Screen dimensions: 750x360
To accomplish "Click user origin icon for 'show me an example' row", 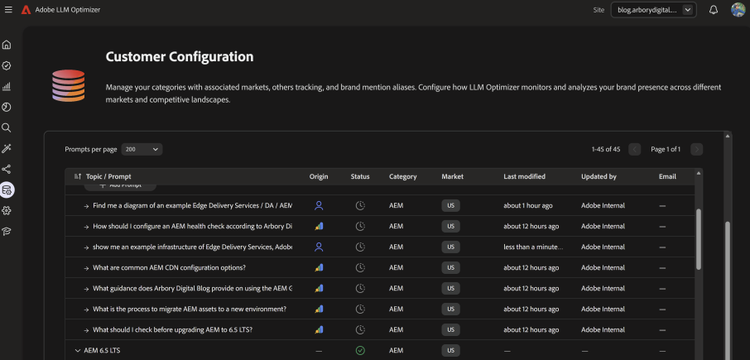I will pos(319,247).
